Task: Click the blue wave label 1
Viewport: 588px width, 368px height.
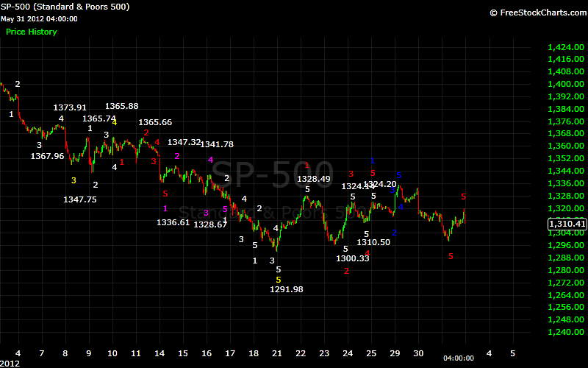Action: tap(373, 160)
